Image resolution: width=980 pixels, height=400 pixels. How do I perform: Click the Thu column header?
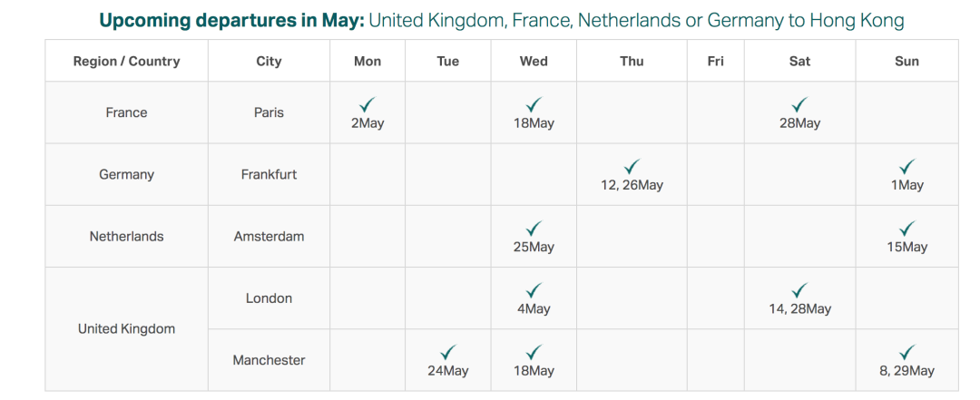[632, 61]
